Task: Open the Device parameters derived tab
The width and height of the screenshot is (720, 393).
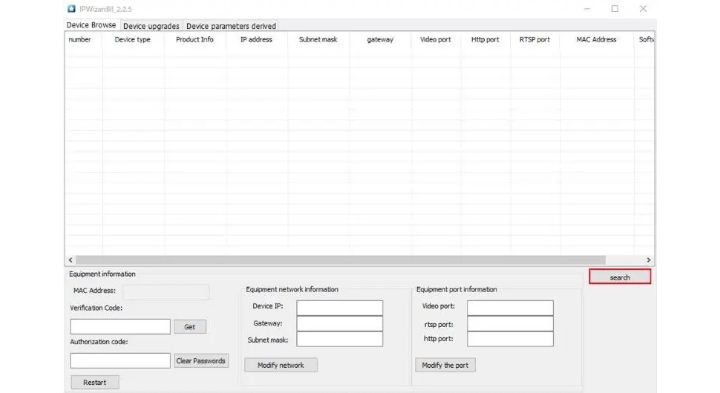Action: [x=231, y=26]
